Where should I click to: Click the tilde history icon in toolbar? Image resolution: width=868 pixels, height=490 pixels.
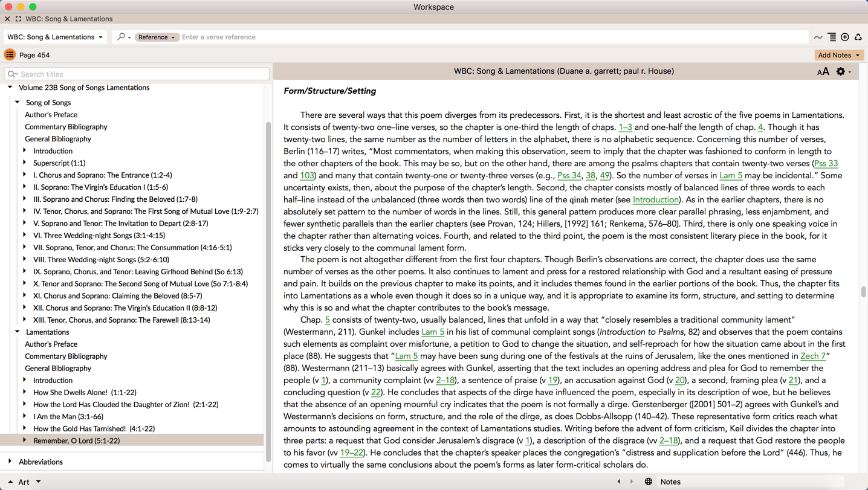coord(818,37)
